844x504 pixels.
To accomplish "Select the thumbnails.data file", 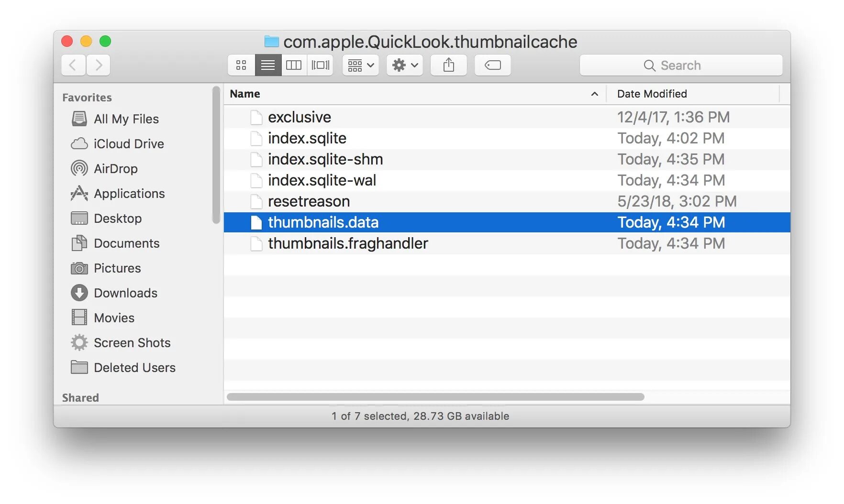I will (507, 222).
